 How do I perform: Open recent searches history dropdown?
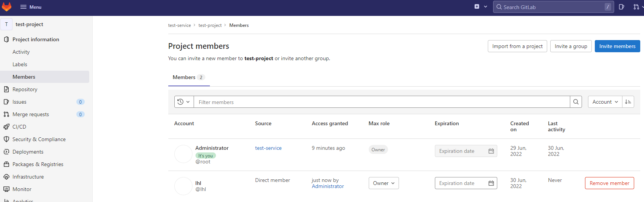point(184,102)
